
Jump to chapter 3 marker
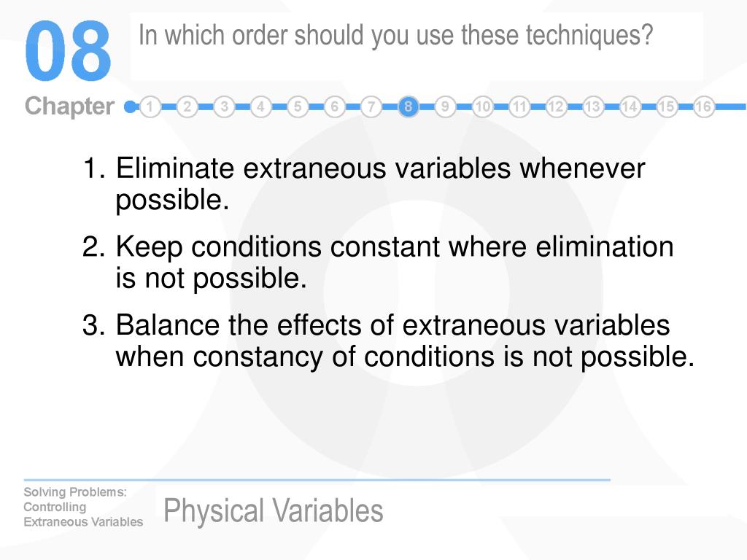coord(224,106)
